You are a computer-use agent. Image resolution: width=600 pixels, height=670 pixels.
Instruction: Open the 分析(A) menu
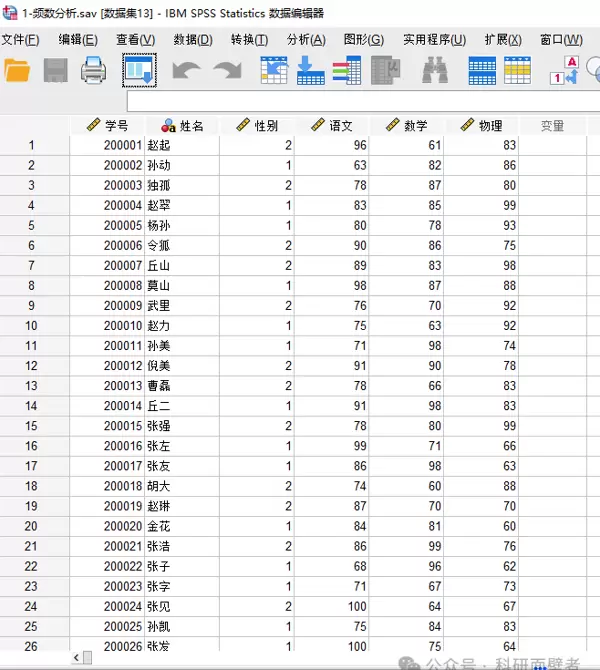(306, 40)
